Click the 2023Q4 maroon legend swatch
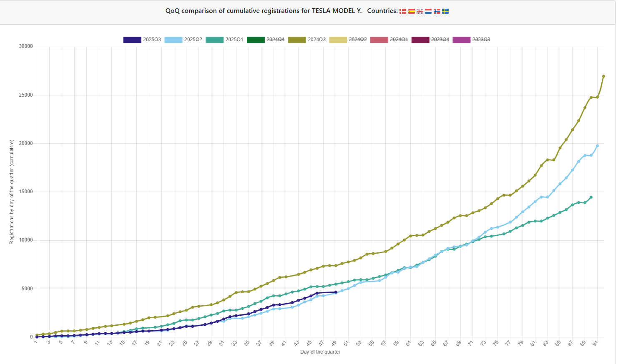 tap(420, 40)
